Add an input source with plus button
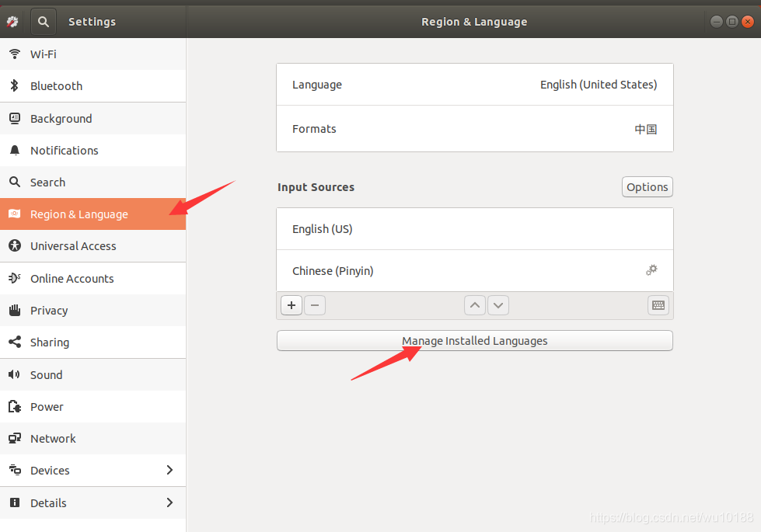The image size is (761, 532). [x=291, y=305]
